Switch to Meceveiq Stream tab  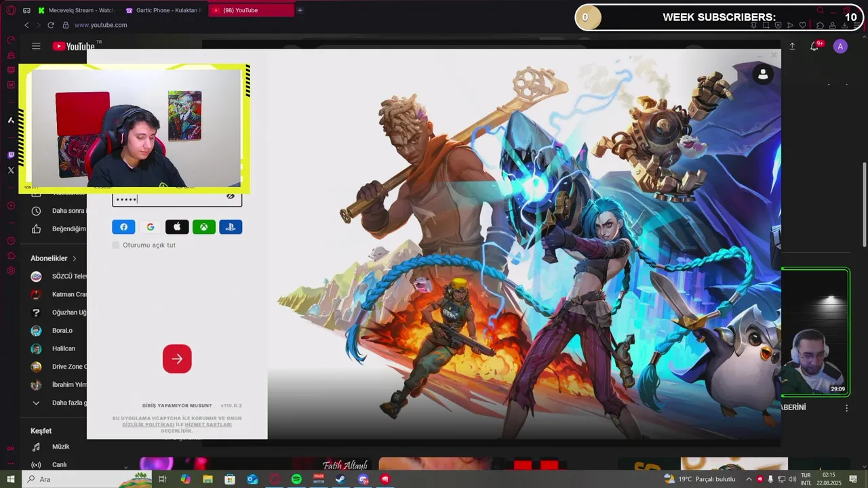(77, 10)
